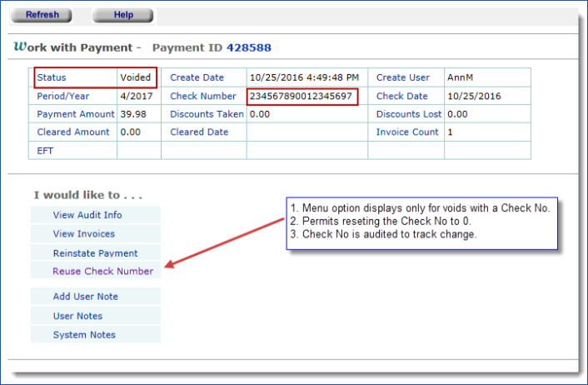Select the Voided status value
Viewport: 588px width, 385px height.
(136, 77)
